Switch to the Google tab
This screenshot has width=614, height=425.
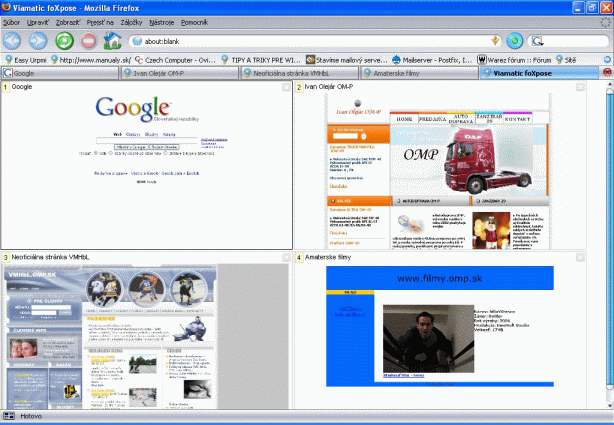(x=60, y=73)
